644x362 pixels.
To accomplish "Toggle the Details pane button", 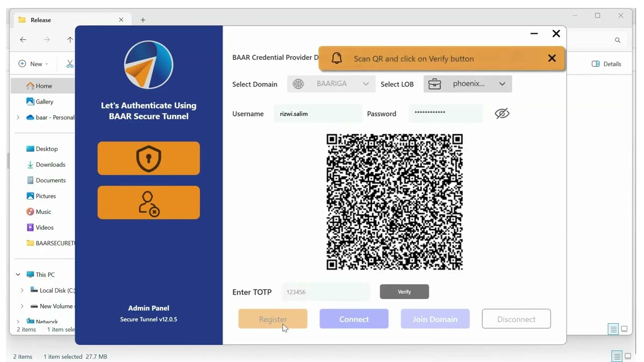I will [x=606, y=64].
